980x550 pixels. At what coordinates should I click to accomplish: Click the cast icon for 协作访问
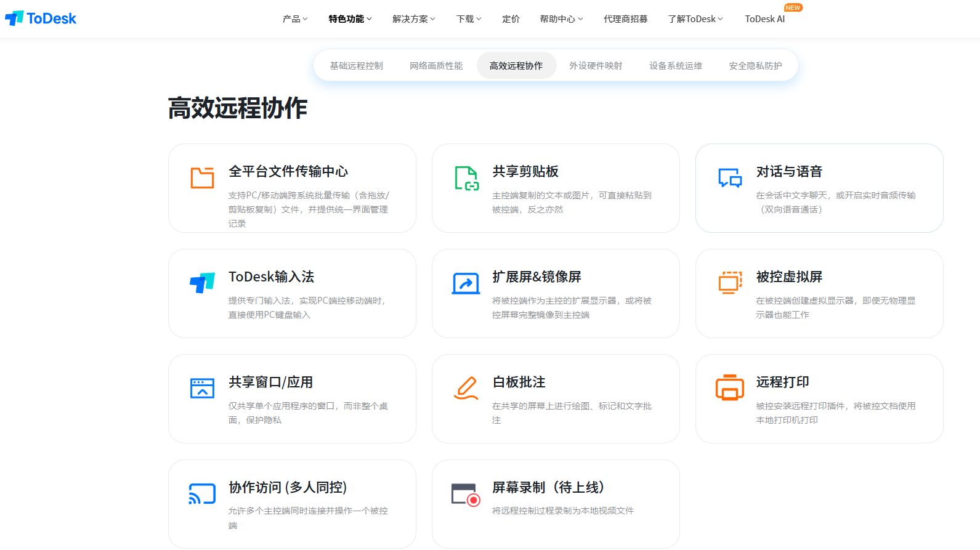coord(202,494)
